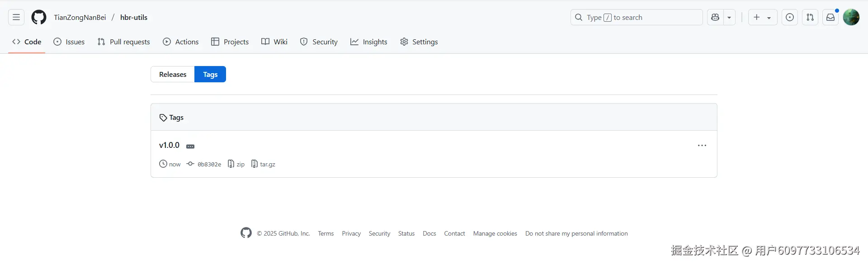Download v1.0.0 tar.gz archive

(x=263, y=164)
